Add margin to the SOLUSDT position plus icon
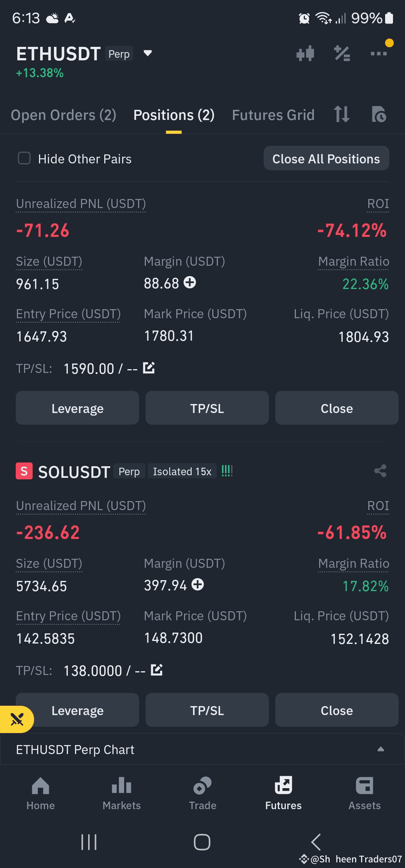The image size is (405, 868). click(x=198, y=584)
